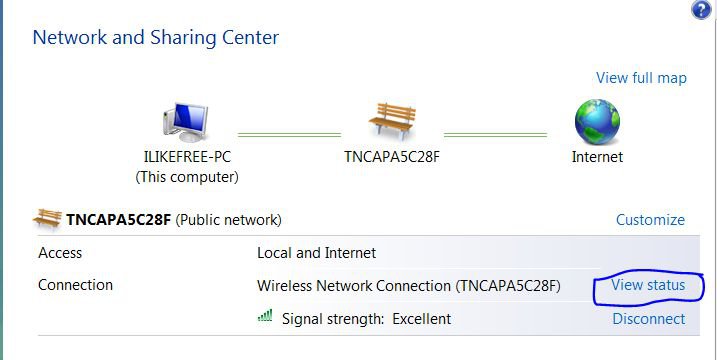
Task: Select the Signal strength: Excellent text
Action: click(x=366, y=318)
